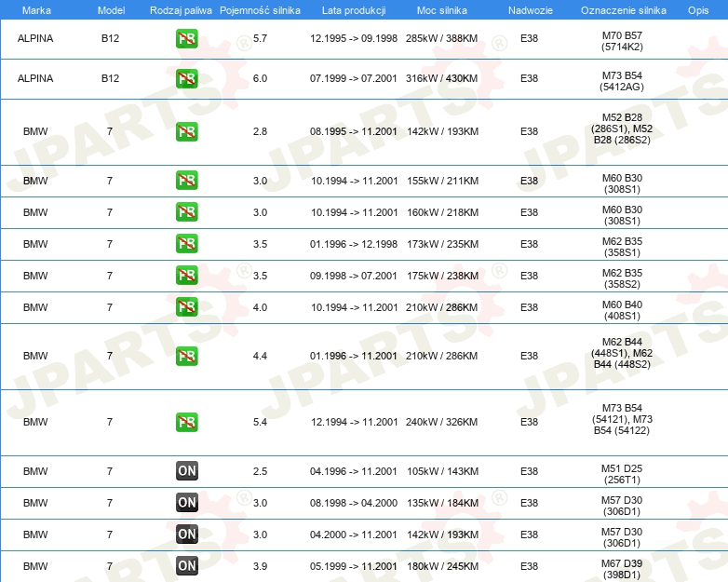Click the petrol icon in the 160kW / 218KM row
This screenshot has width=728, height=582.
[x=186, y=211]
